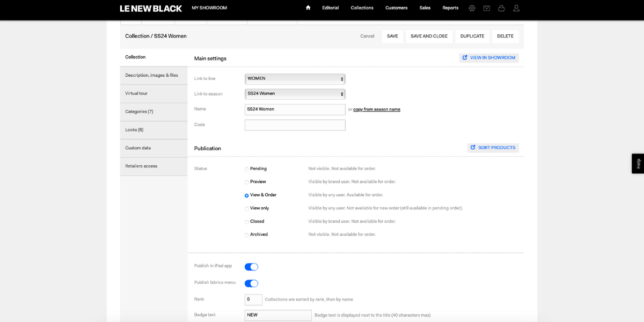Click the Le New Black logo
The height and width of the screenshot is (322, 644).
tap(151, 9)
